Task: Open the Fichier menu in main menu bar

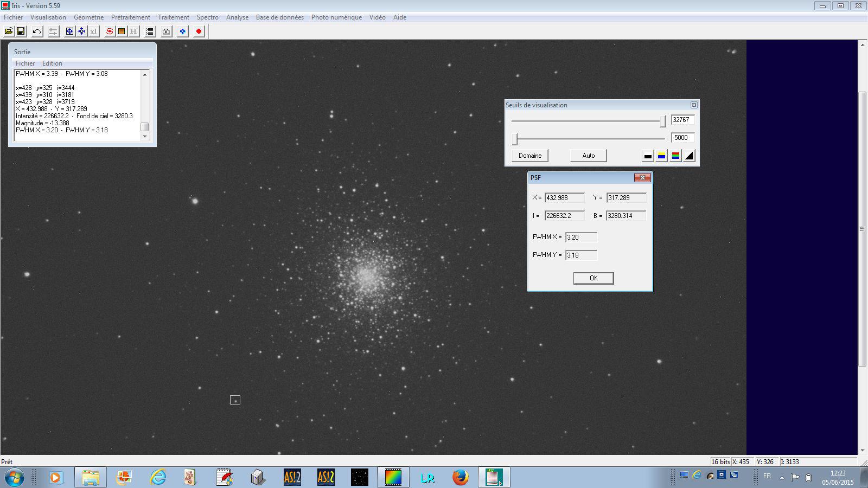Action: [14, 17]
